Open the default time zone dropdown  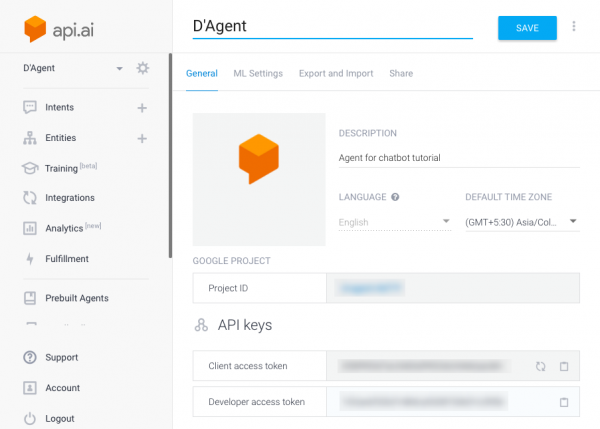pyautogui.click(x=522, y=222)
